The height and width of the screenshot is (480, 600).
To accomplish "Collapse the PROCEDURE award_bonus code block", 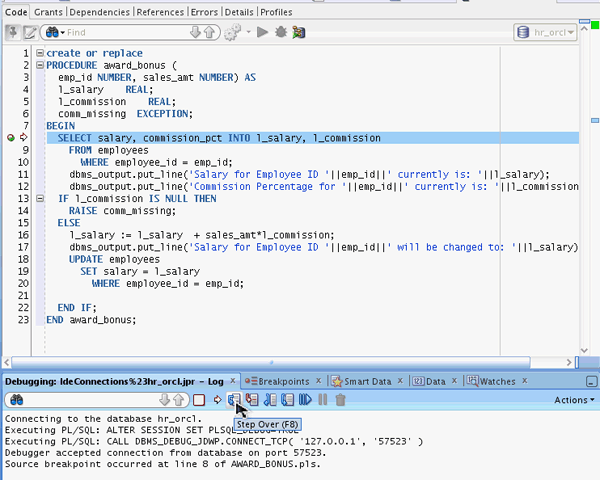I will point(38,65).
